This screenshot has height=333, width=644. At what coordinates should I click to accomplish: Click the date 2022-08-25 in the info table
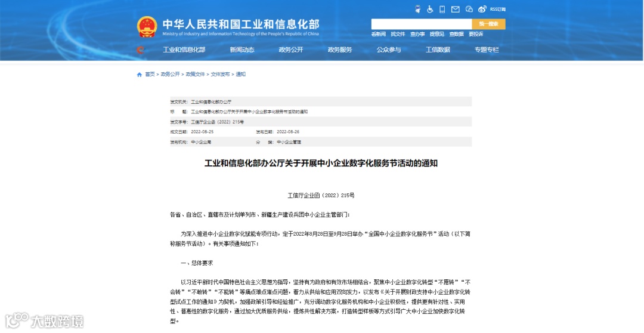[x=202, y=132]
